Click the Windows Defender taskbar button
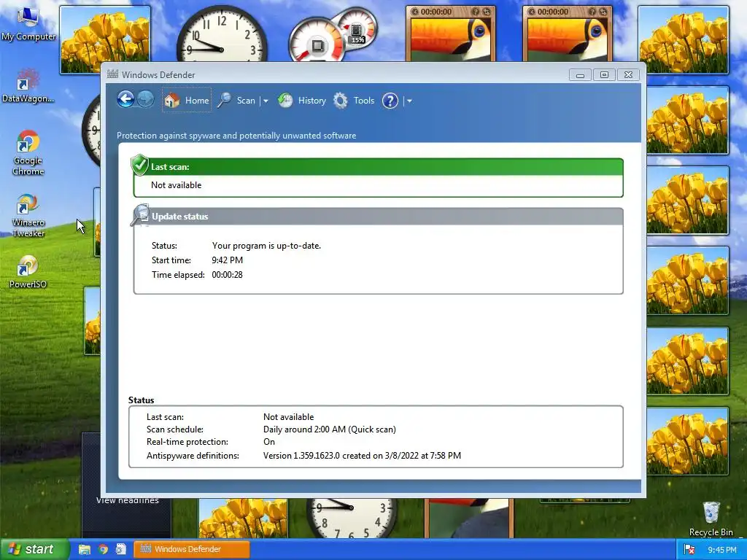The height and width of the screenshot is (560, 747). tap(192, 550)
